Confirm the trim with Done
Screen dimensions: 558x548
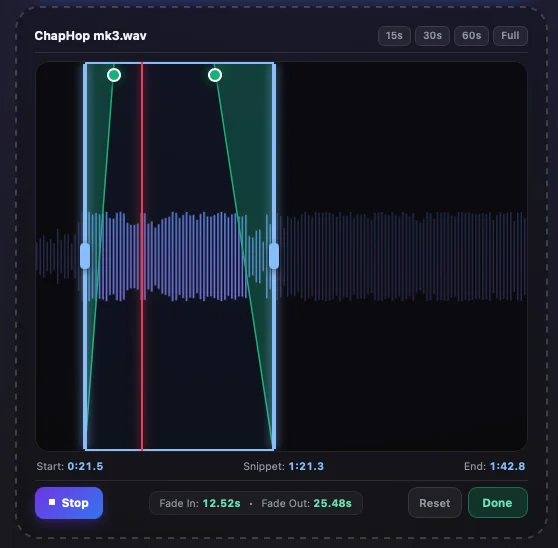[498, 503]
